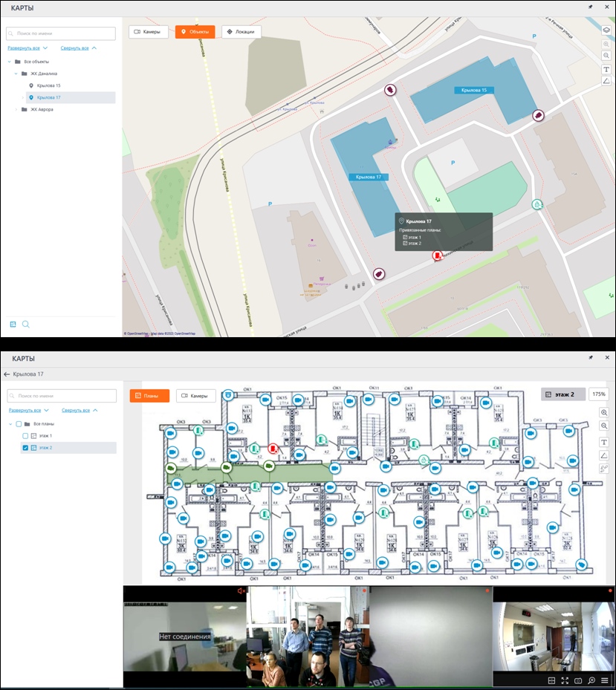The width and height of the screenshot is (616, 690).
Task: Click the red door sensor marker on the floor plan
Action: 273,449
